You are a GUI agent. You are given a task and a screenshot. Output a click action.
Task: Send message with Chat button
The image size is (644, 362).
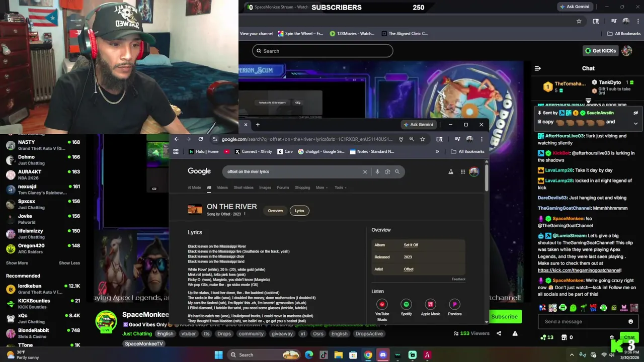tap(629, 337)
